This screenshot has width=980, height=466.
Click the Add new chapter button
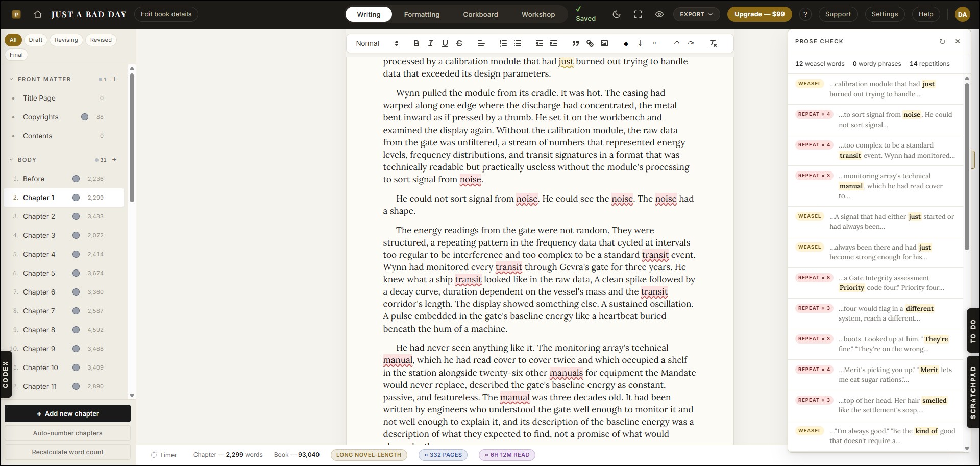pyautogui.click(x=67, y=413)
